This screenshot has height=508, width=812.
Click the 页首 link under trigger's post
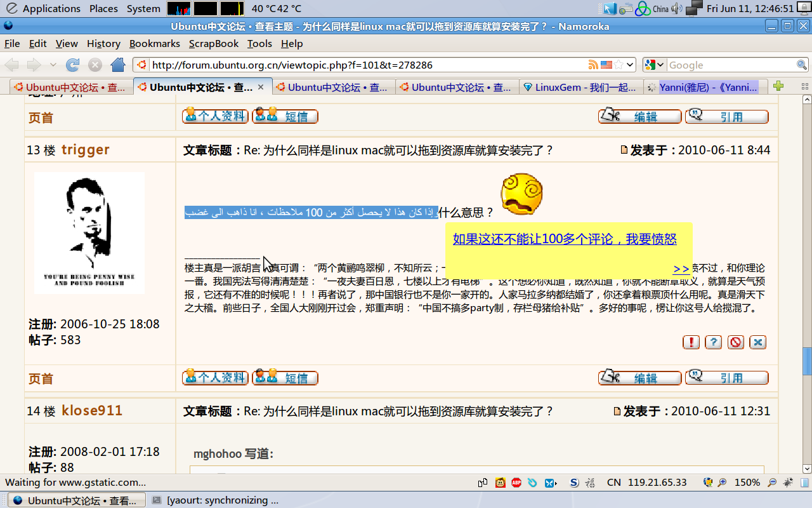pos(41,379)
